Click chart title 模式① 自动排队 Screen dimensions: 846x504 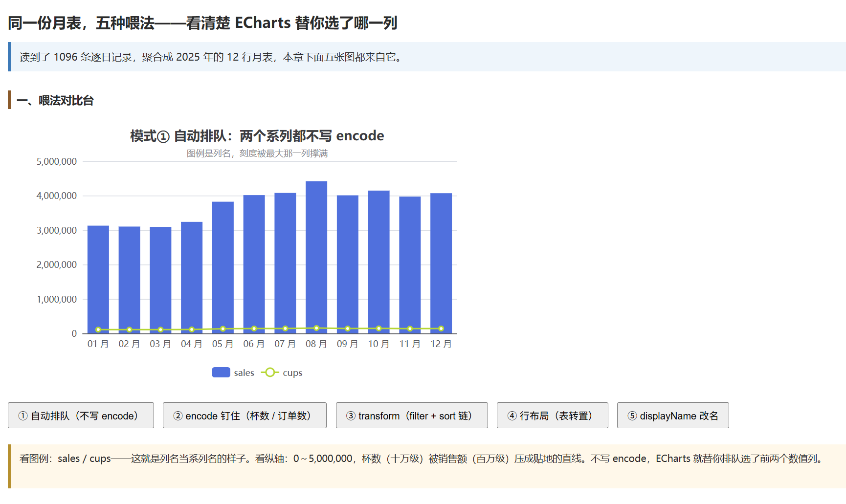coord(257,136)
